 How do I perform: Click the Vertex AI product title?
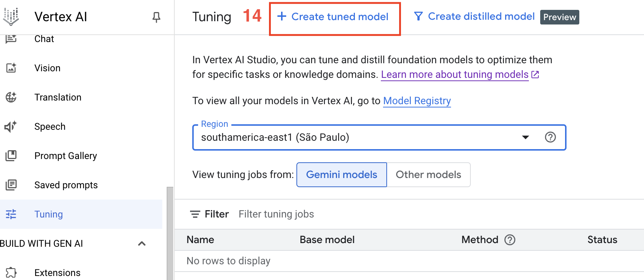coord(61,17)
